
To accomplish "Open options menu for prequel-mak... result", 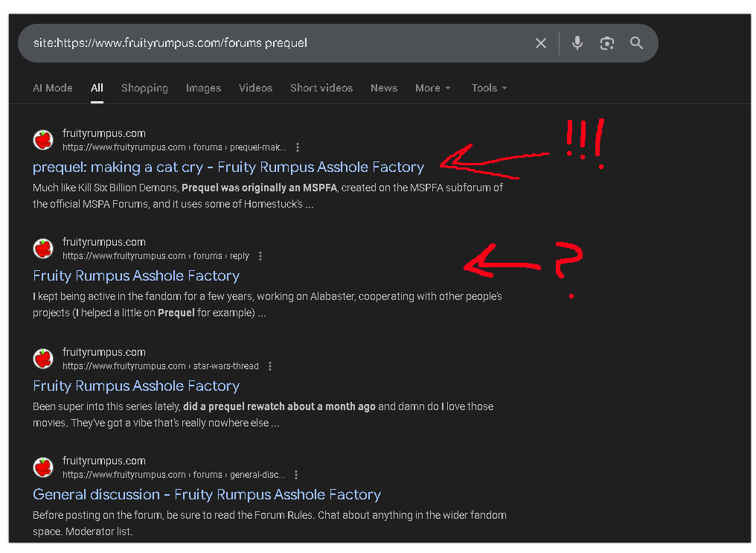I will click(x=298, y=147).
